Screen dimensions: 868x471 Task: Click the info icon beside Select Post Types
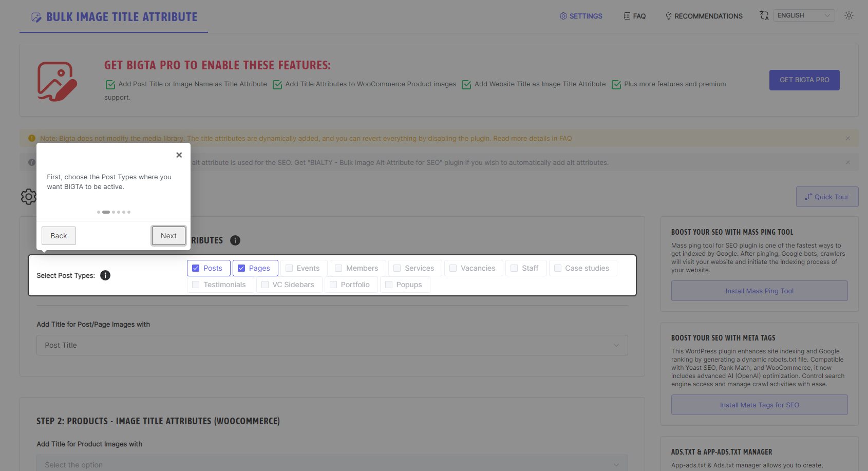pos(105,275)
